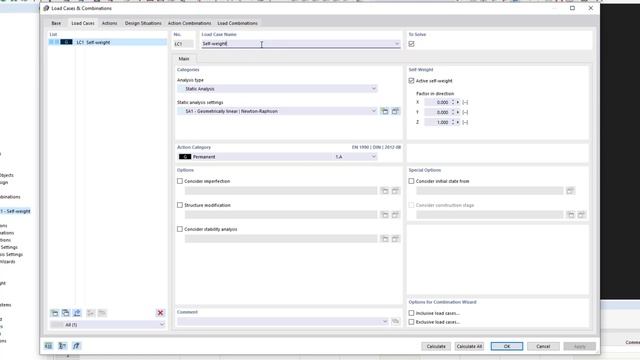
Task: Click the Y factor value field
Action: [x=437, y=112]
